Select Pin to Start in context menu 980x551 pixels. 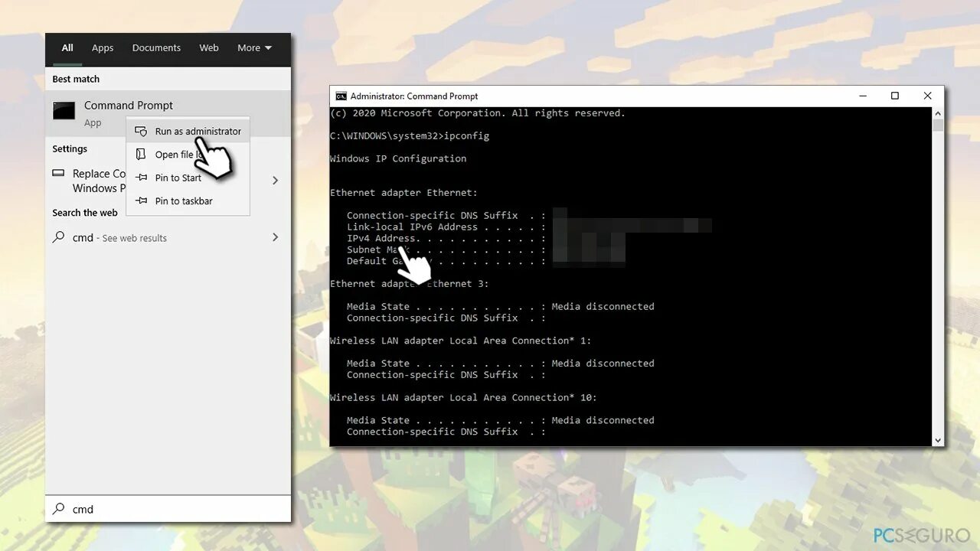click(x=188, y=178)
